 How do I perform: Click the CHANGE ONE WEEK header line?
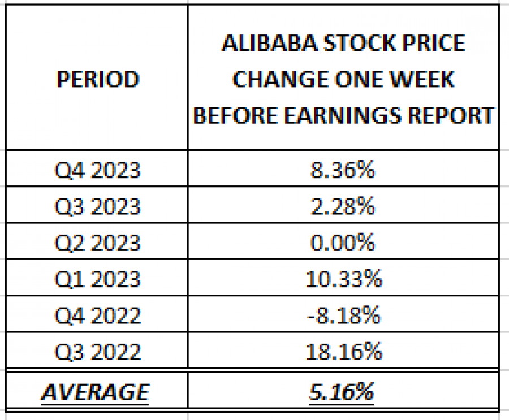[x=343, y=79]
